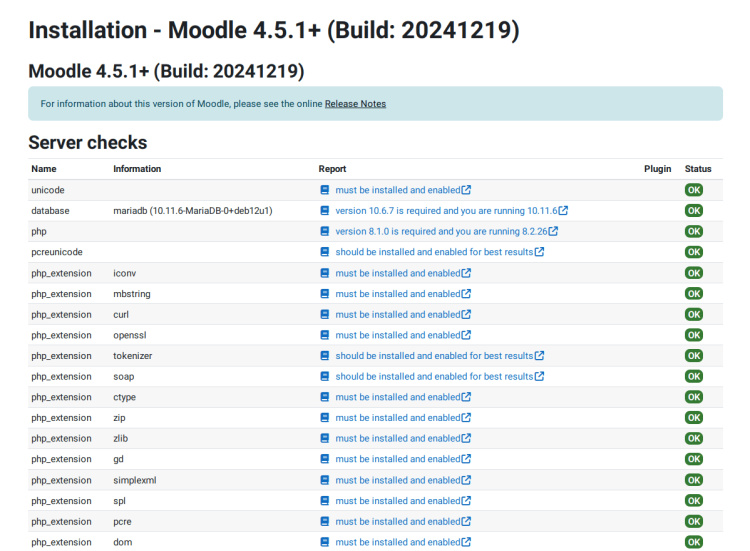
Task: Click the book icon in database row
Action: (324, 211)
